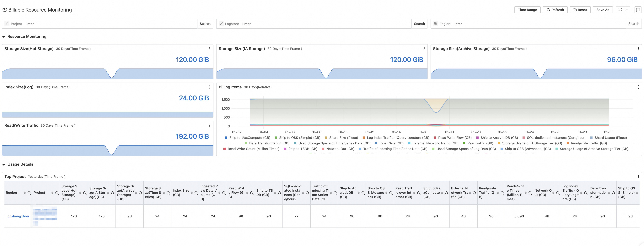
Task: Toggle Index Size (GB) legend item
Action: pyautogui.click(x=389, y=143)
